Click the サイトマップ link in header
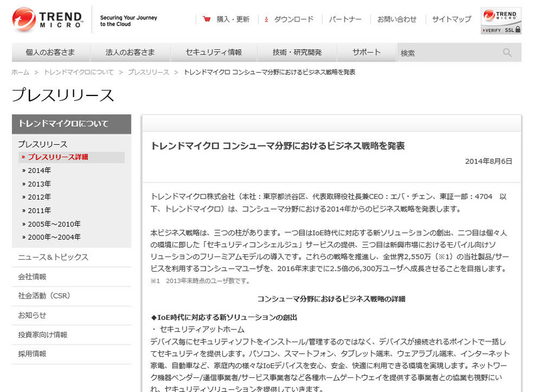Image resolution: width=534 pixels, height=392 pixels. (x=451, y=19)
